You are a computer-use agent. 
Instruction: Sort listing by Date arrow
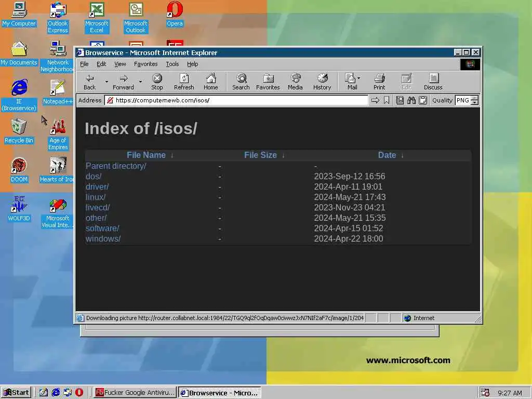403,155
